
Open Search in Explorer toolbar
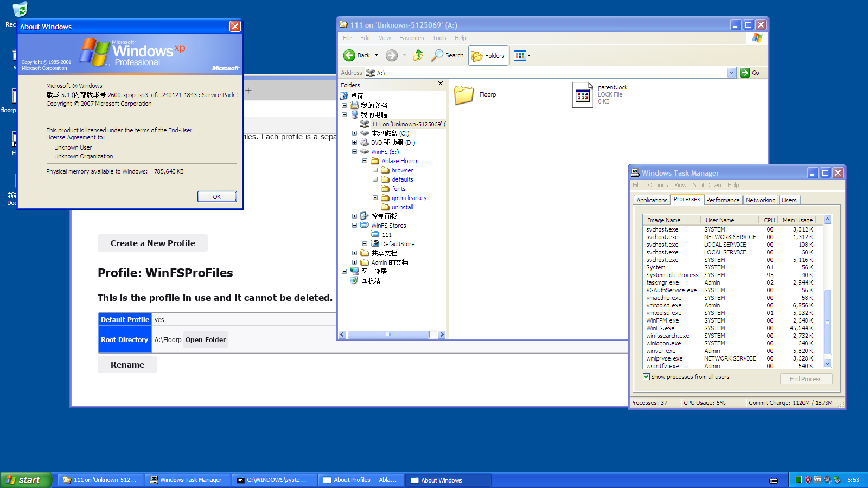click(448, 55)
